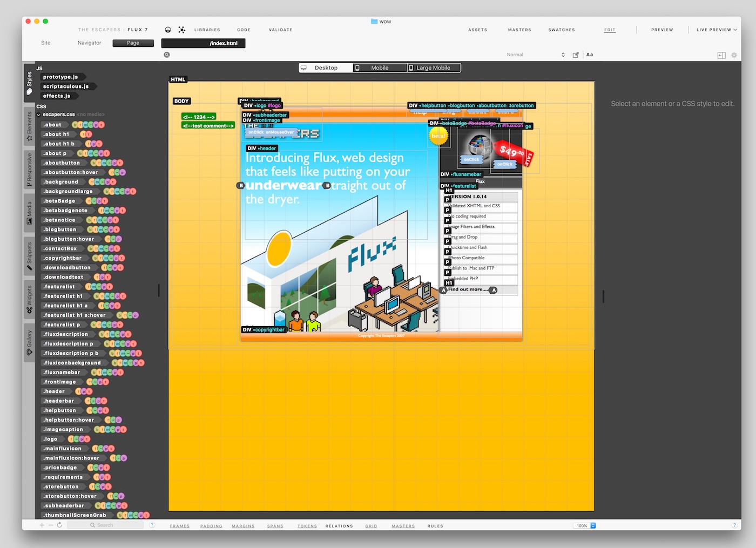Click the beta! badge on the canvas
This screenshot has height=548, width=756.
click(438, 136)
